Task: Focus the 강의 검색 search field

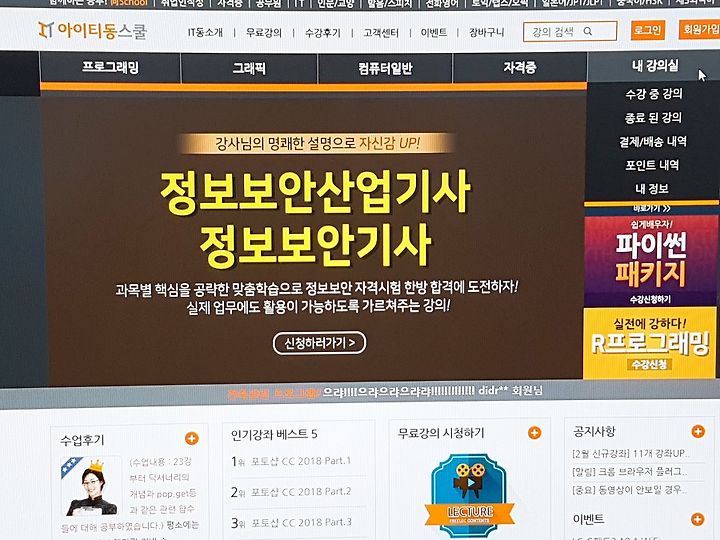Action: click(x=570, y=32)
